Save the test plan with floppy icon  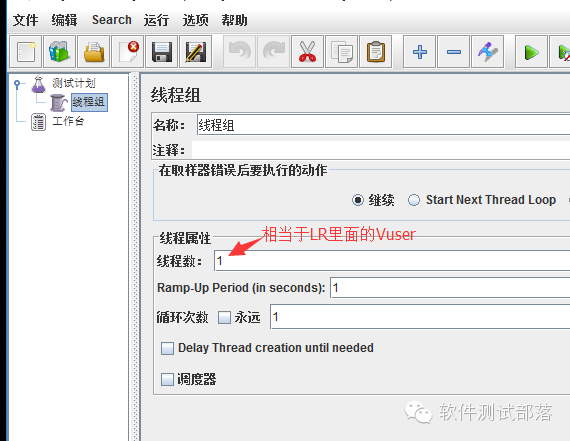[161, 52]
